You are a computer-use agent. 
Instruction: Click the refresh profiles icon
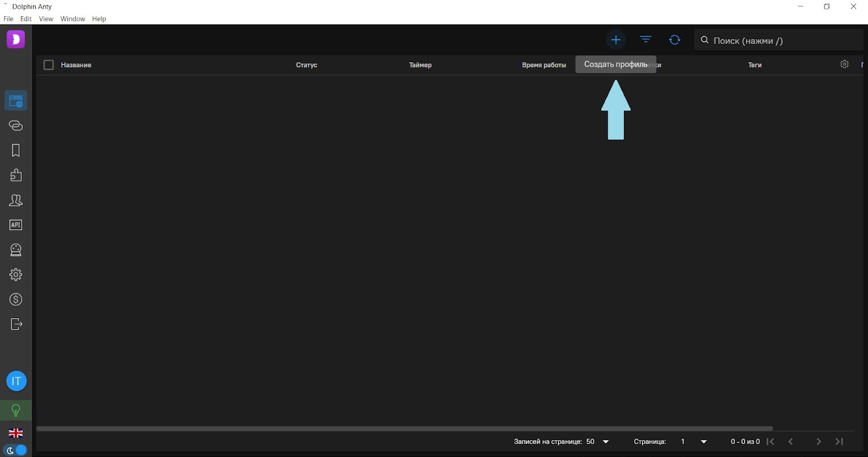675,40
